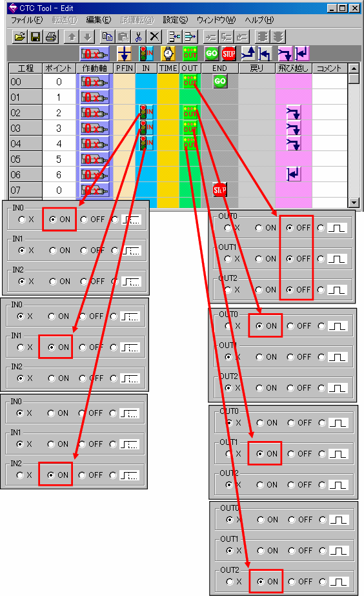Click the scissors cut icon

tap(139, 37)
